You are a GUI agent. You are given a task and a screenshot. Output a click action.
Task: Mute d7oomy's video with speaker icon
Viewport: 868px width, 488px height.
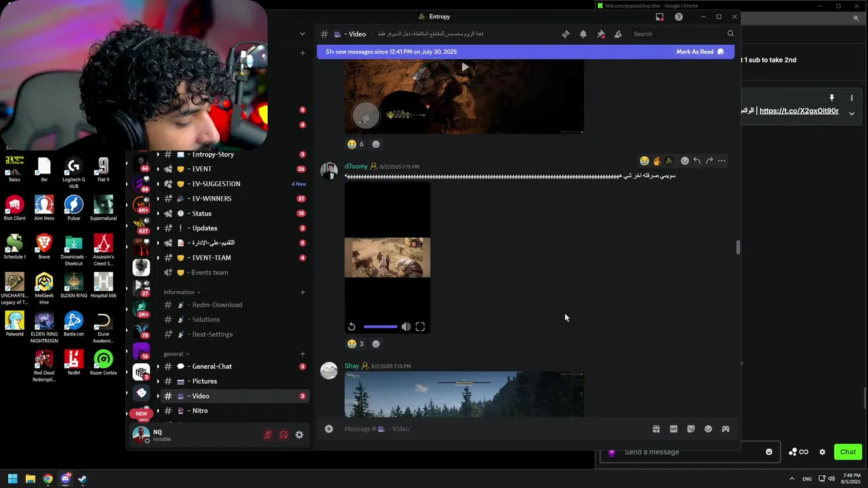pos(406,327)
